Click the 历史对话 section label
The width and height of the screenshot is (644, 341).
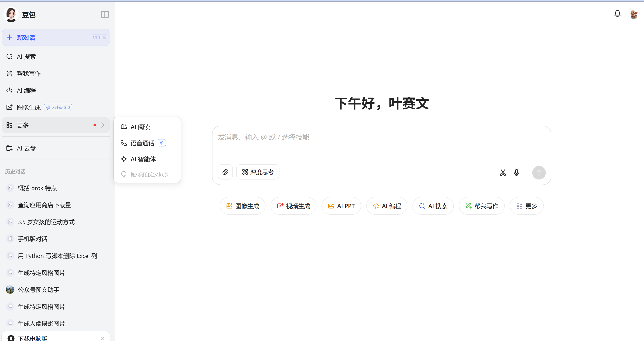(15, 172)
